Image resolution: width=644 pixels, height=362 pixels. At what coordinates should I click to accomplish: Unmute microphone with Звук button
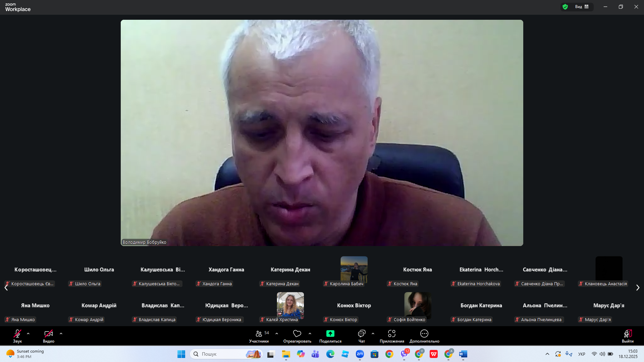17,334
